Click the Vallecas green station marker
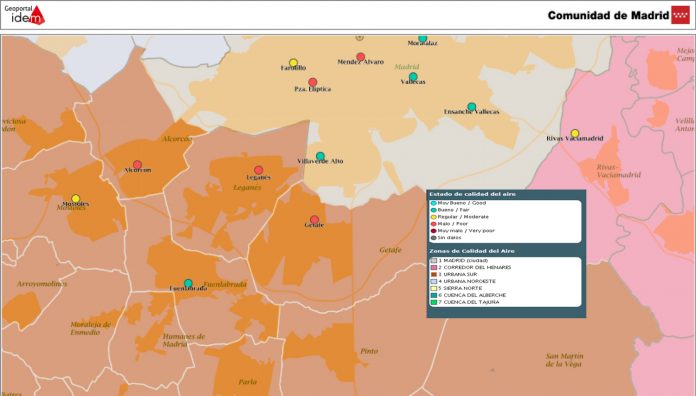The height and width of the screenshot is (396, 696). 413,77
